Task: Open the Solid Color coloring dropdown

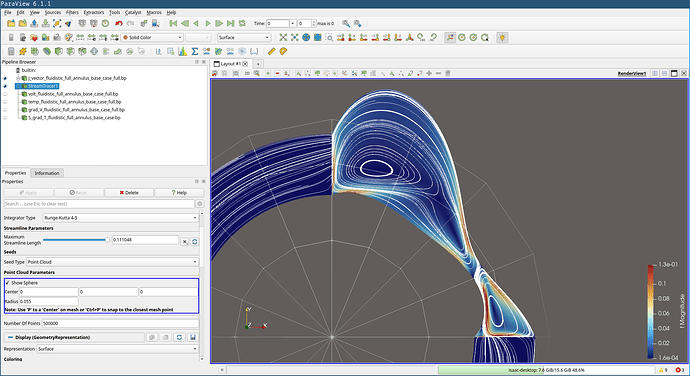Action: (x=152, y=37)
